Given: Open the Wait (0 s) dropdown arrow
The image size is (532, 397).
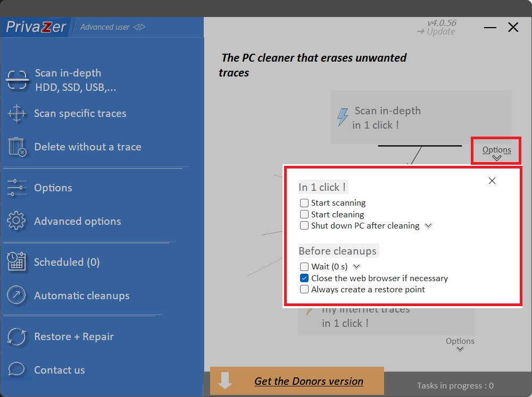Looking at the screenshot, I should point(357,267).
